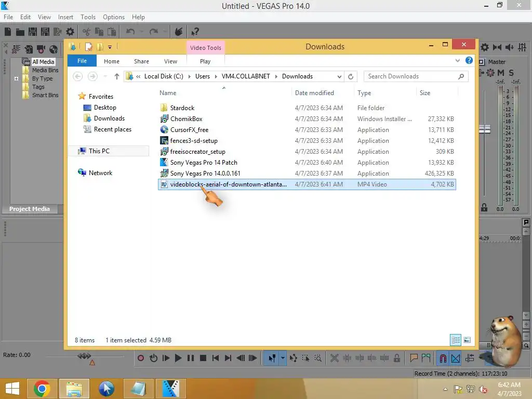Viewport: 532px width, 399px height.
Task: Expand the Users breadcrumb arrow in address bar
Action: (x=216, y=77)
